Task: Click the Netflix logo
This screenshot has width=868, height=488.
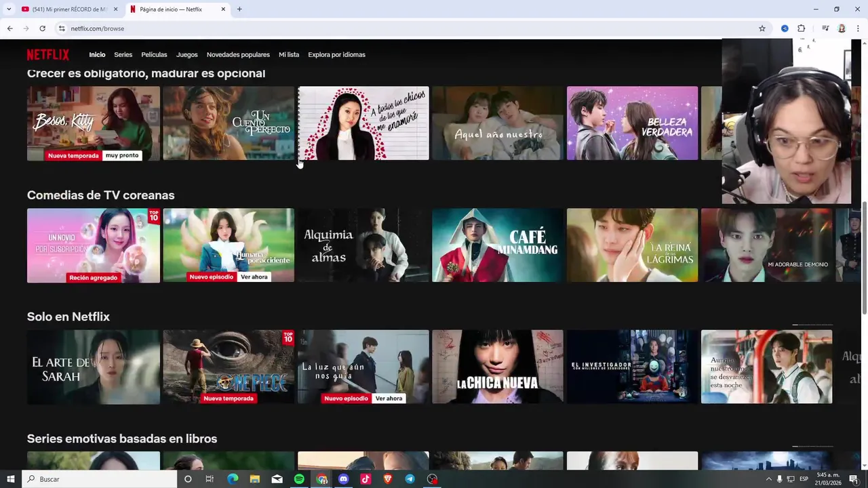Action: [x=48, y=55]
